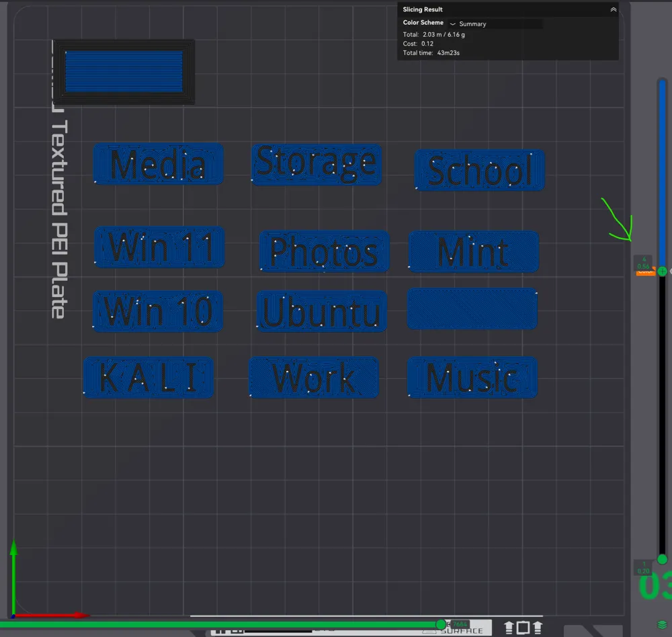The height and width of the screenshot is (637, 672).
Task: Select the School label object
Action: 480,170
